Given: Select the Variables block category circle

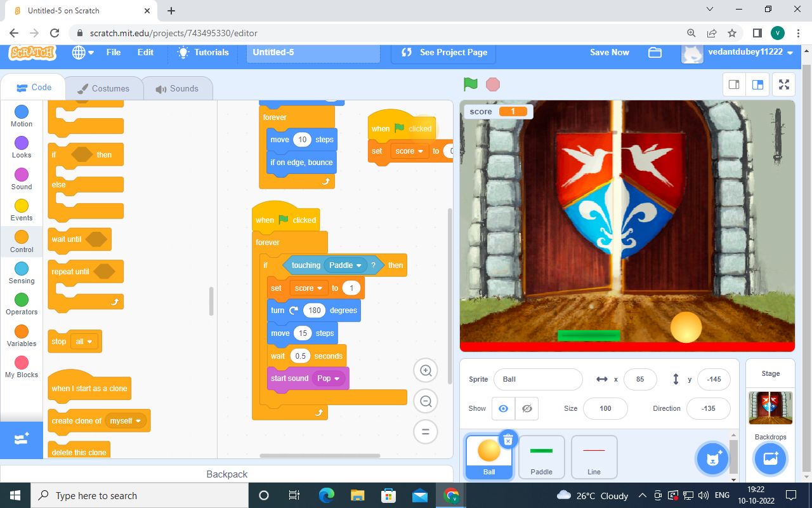Looking at the screenshot, I should coord(22,331).
